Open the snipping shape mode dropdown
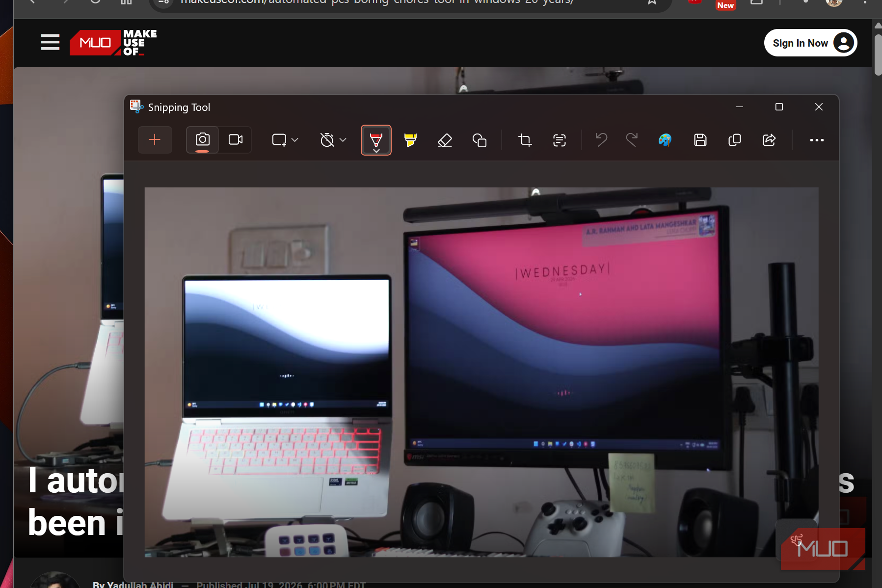Viewport: 882px width, 588px height. [x=285, y=140]
